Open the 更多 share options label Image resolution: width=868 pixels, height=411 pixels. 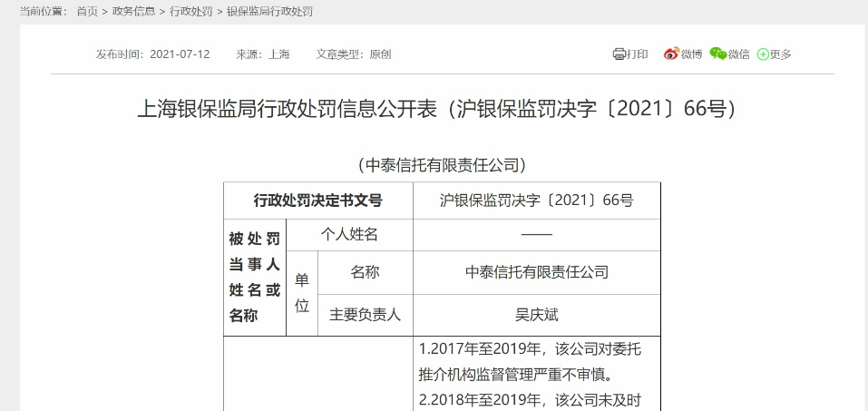tap(781, 54)
